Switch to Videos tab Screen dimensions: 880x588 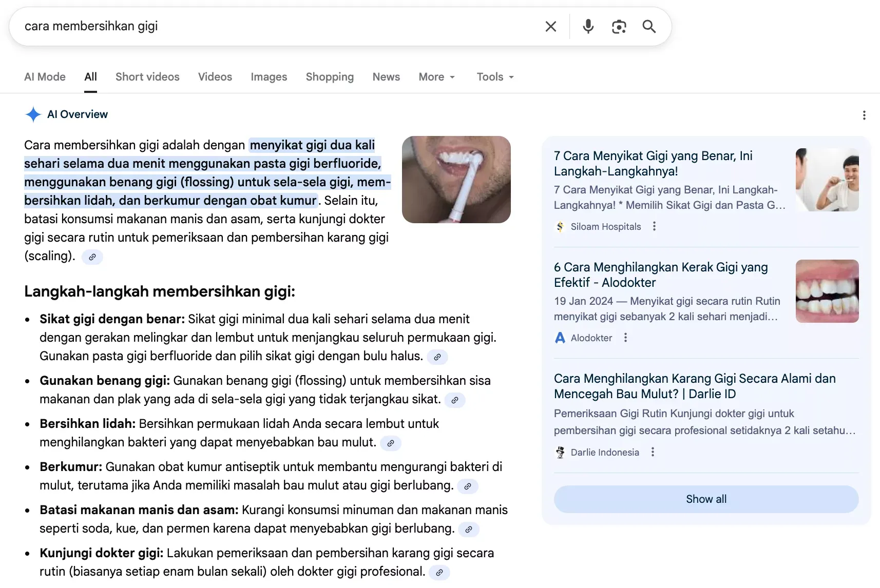(x=215, y=77)
